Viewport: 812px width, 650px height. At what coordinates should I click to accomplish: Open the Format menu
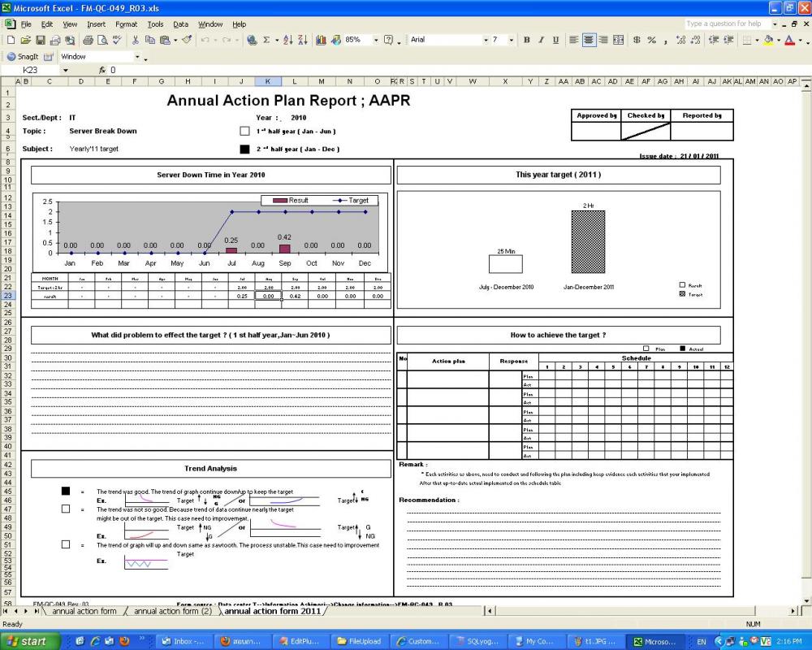point(127,24)
